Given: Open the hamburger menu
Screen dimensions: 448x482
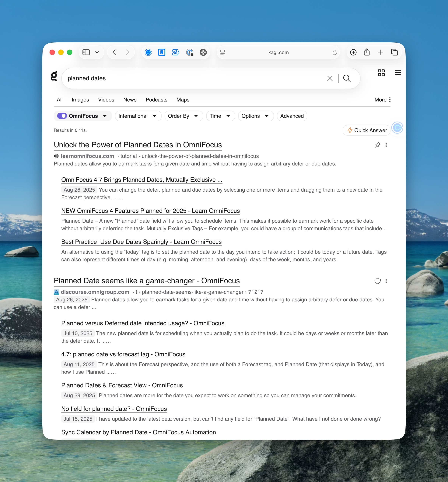Looking at the screenshot, I should click(398, 73).
